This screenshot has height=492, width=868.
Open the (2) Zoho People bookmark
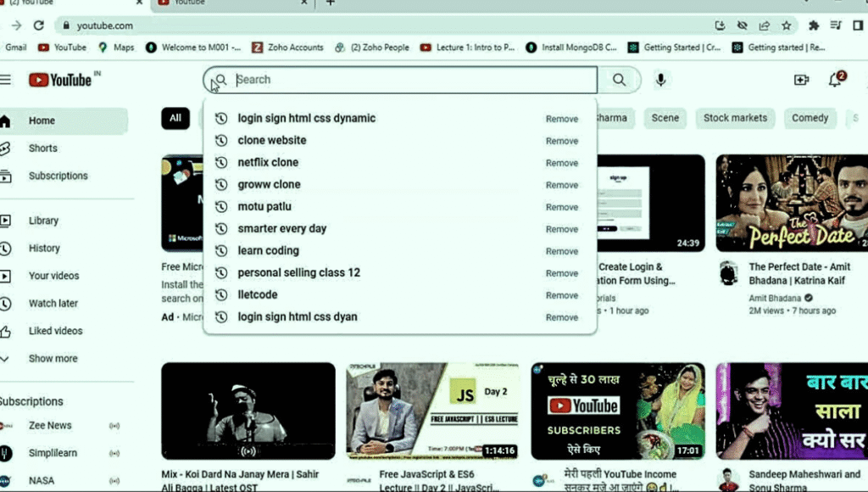(x=373, y=48)
